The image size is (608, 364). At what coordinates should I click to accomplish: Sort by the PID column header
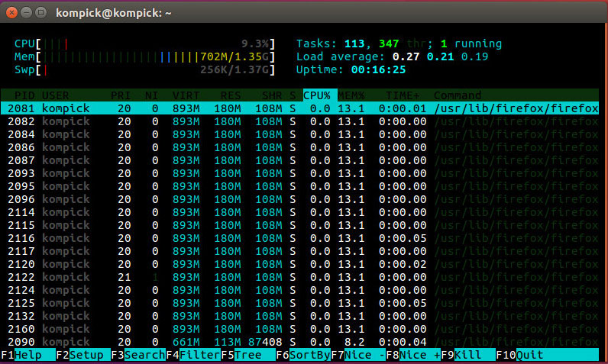pos(24,95)
